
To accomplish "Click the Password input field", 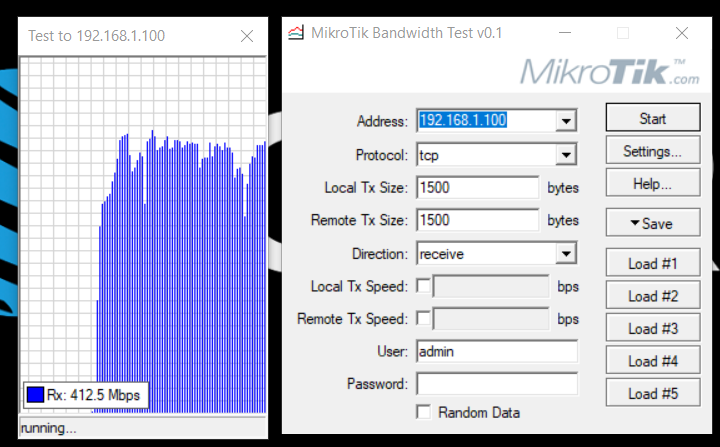I will tap(497, 384).
